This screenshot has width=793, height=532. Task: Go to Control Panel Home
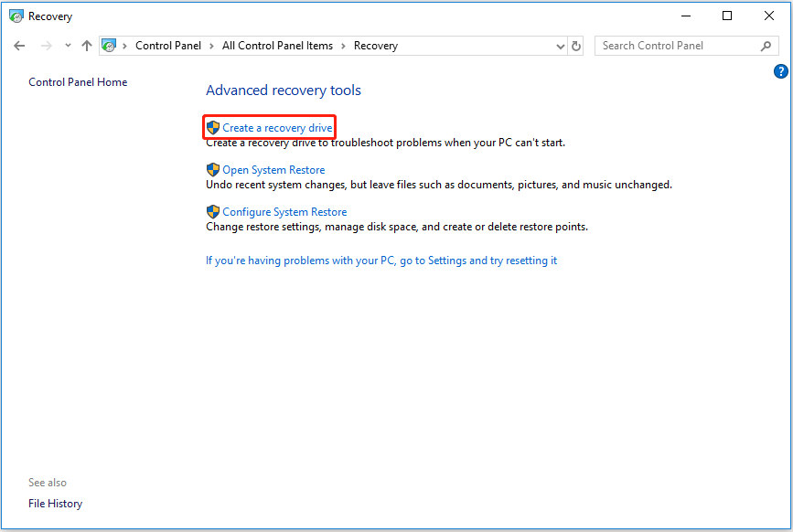click(77, 81)
